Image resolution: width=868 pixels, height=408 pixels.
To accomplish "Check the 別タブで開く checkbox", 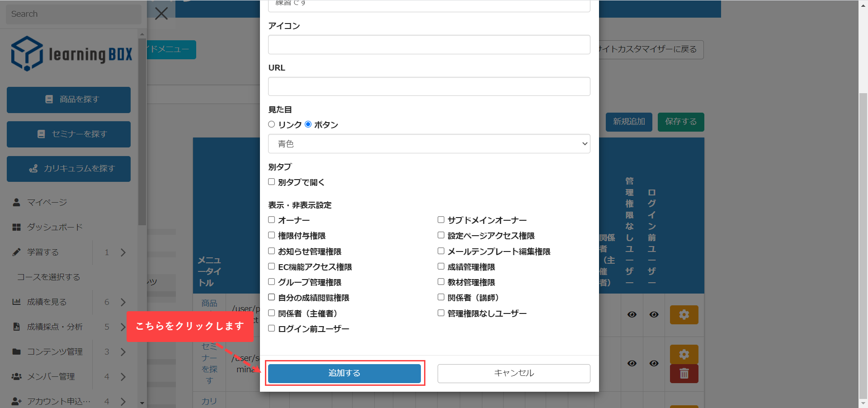I will pos(272,182).
